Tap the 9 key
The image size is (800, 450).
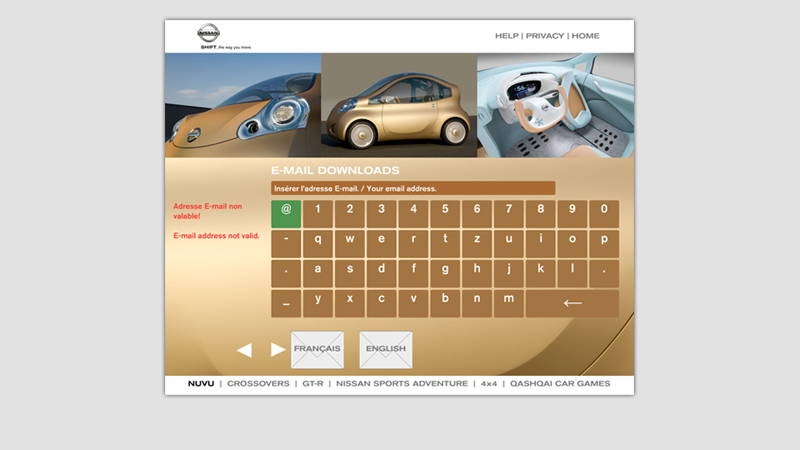click(x=572, y=214)
